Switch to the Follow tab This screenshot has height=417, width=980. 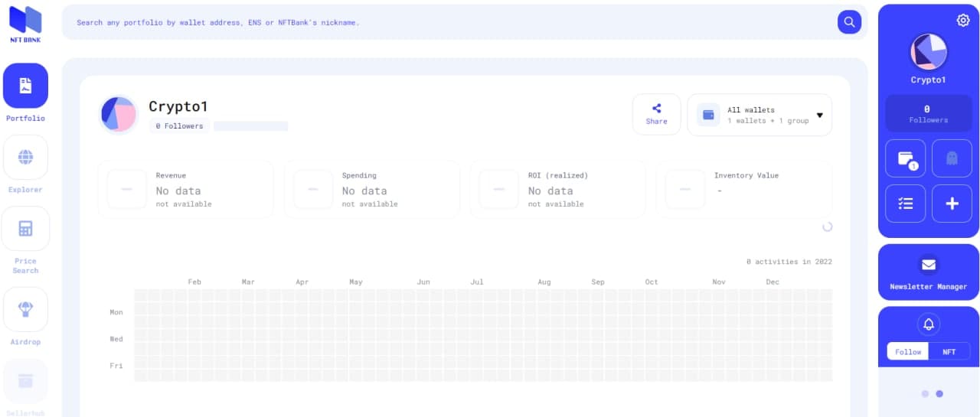[x=908, y=351]
